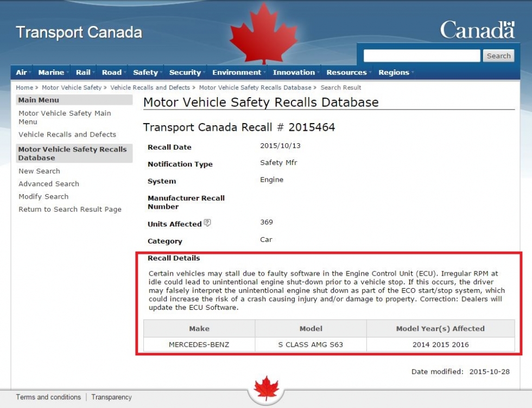Screen dimensions: 532x408
Task: Click New Search in sidebar
Action: point(39,171)
